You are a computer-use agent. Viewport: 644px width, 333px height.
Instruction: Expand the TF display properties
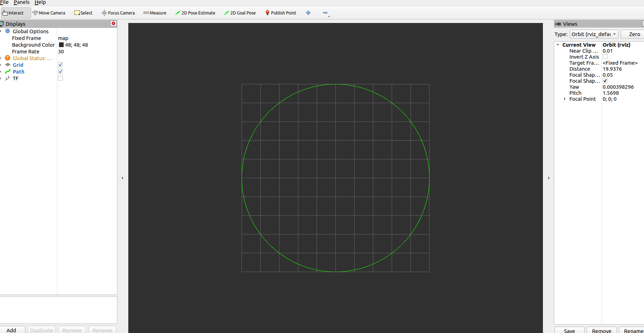(1, 78)
